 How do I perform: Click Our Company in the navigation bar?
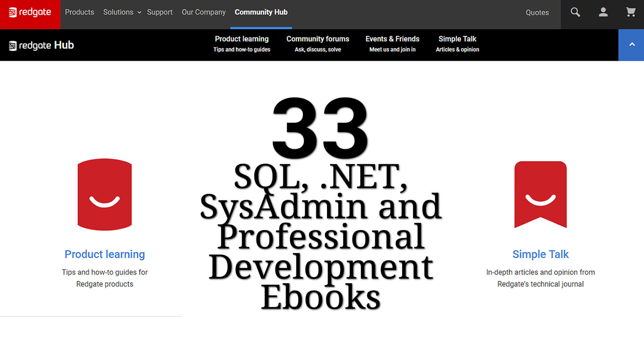[x=204, y=12]
